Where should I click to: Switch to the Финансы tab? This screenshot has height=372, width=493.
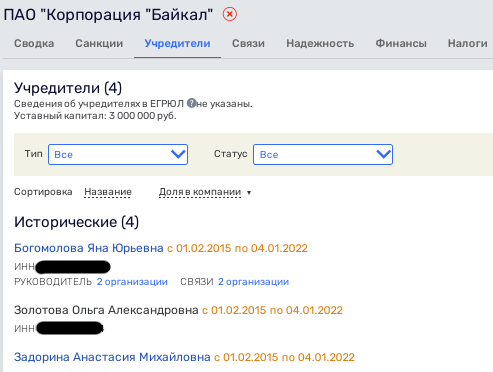(x=401, y=43)
